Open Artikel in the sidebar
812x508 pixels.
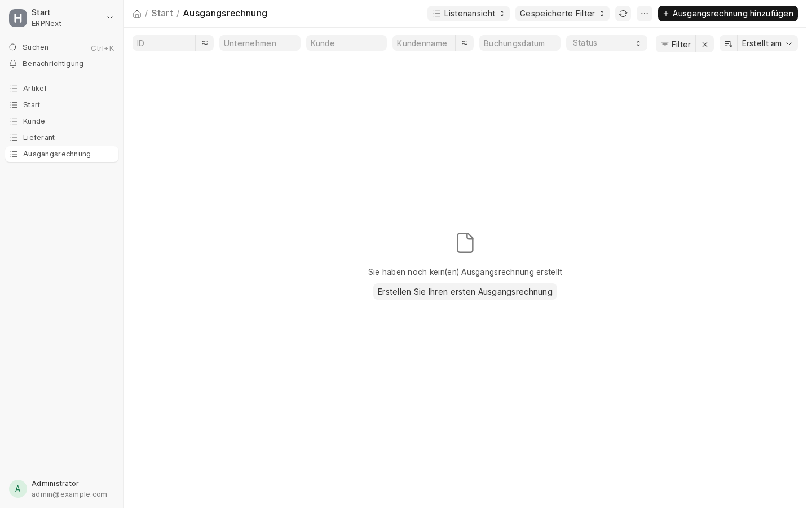tap(62, 89)
